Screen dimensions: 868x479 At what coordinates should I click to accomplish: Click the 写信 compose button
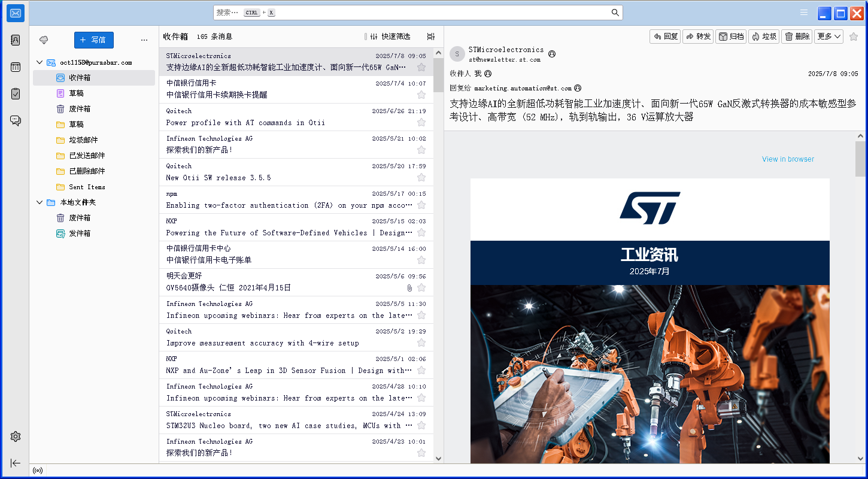(94, 40)
